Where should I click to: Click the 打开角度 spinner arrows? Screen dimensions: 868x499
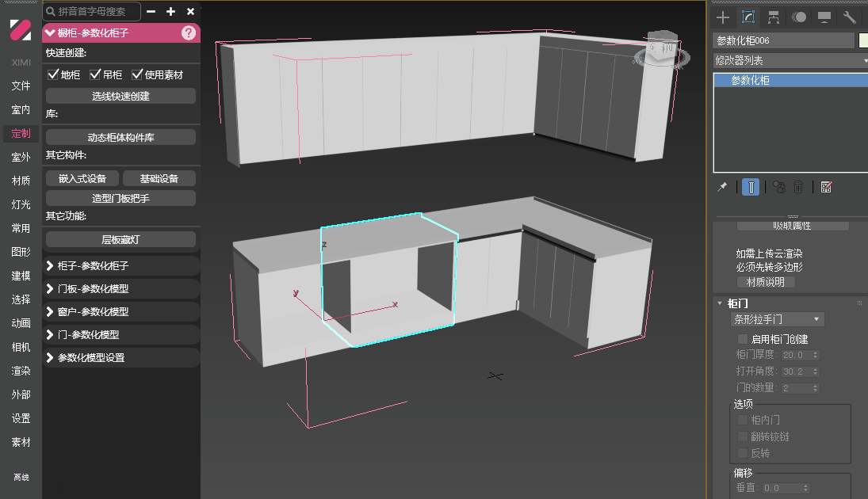816,371
